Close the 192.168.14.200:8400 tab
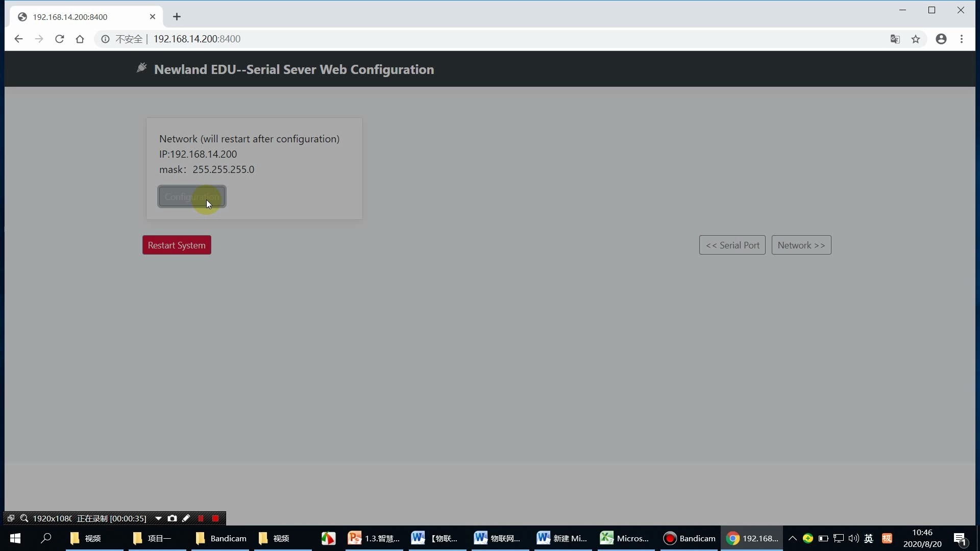This screenshot has height=551, width=980. tap(153, 17)
